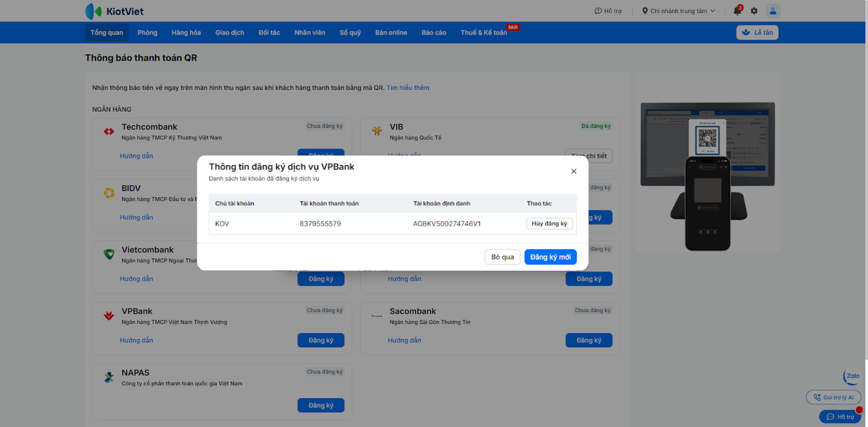The width and height of the screenshot is (868, 427).
Task: Close the VPBank registration dialog
Action: 573,171
